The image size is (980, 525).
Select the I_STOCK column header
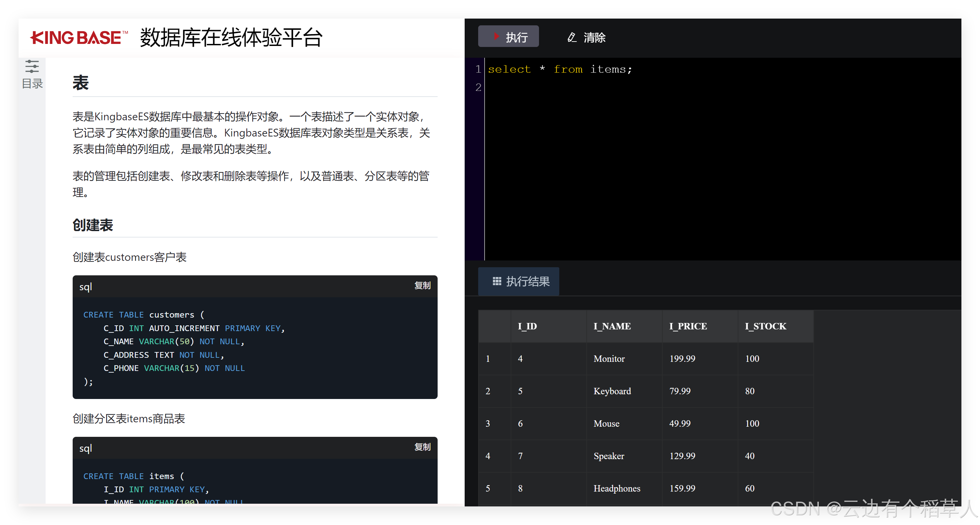click(x=765, y=326)
